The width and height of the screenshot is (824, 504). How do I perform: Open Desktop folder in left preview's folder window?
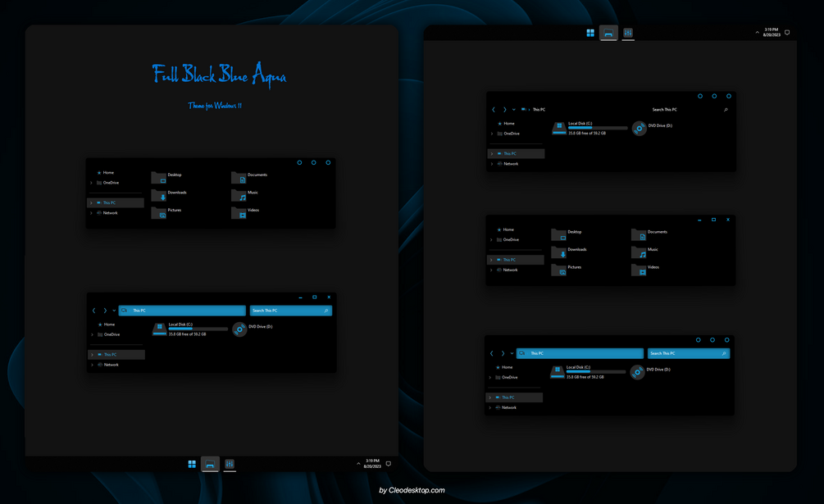click(x=166, y=178)
